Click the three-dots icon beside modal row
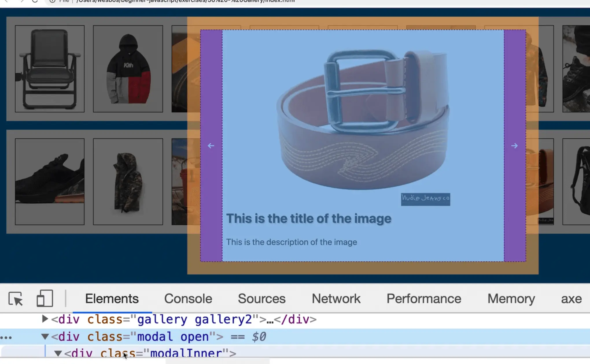Image resolution: width=590 pixels, height=364 pixels. (x=6, y=337)
